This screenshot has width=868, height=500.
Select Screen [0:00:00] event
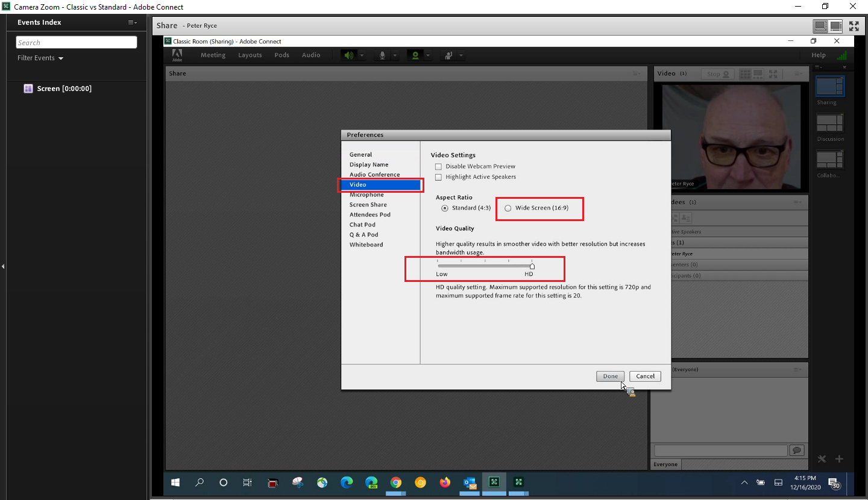(64, 89)
